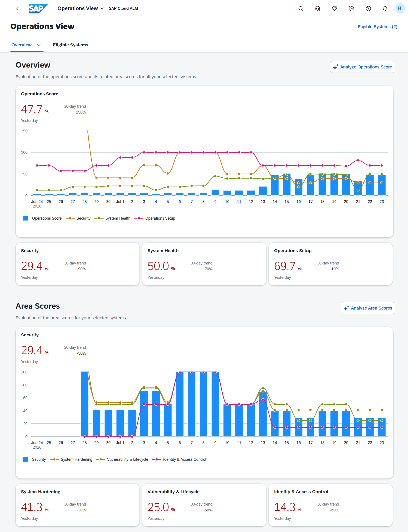
Task: Toggle the Security legend in Operations chart
Action: [78, 218]
